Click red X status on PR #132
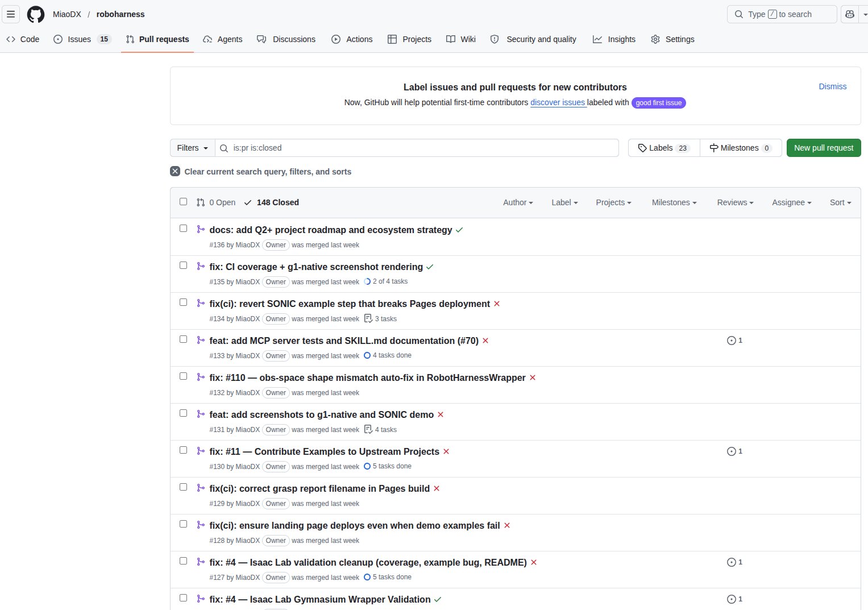Image resolution: width=868 pixels, height=610 pixels. [x=533, y=377]
